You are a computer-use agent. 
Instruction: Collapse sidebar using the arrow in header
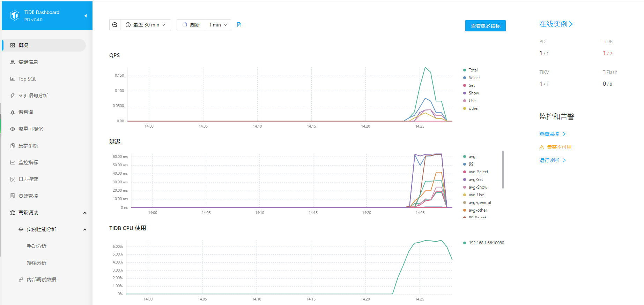[86, 16]
